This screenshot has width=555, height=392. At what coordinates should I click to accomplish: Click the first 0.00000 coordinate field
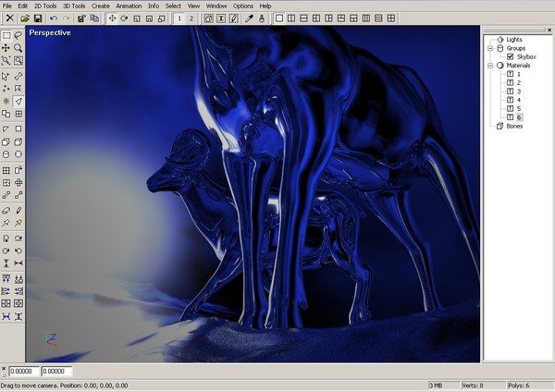click(24, 371)
